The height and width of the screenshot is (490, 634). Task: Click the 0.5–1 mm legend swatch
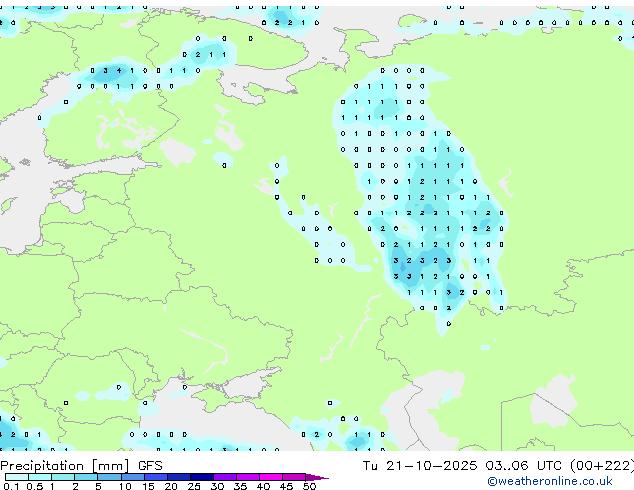[40, 477]
